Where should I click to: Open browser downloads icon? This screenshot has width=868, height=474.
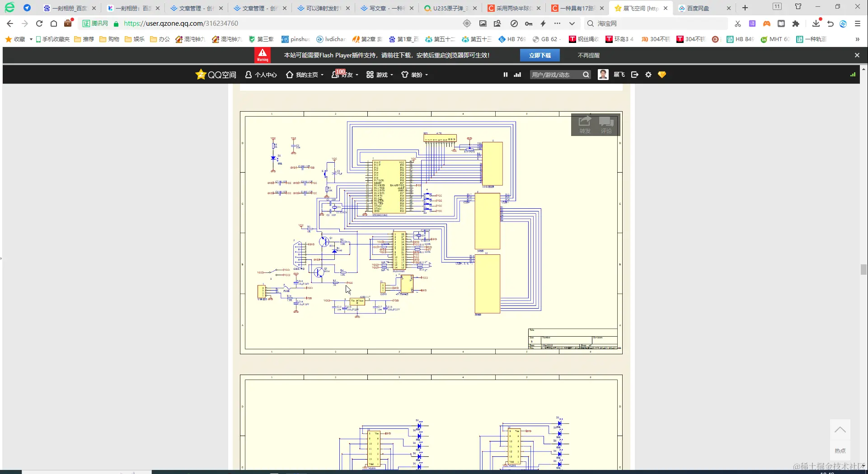pyautogui.click(x=816, y=23)
